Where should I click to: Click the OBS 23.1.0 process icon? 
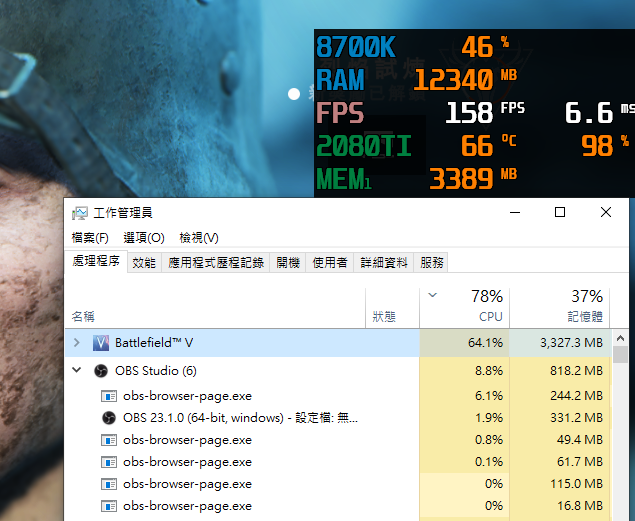tap(109, 417)
